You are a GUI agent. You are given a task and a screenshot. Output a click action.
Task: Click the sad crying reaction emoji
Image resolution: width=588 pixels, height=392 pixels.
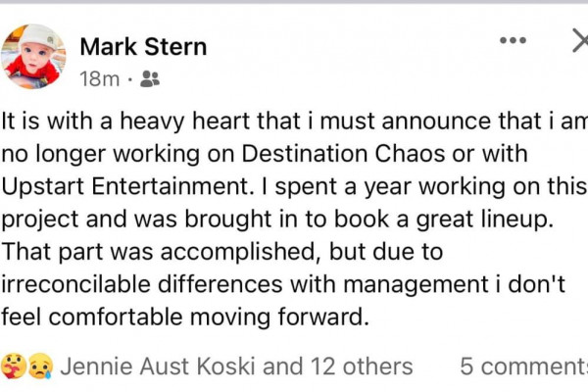(x=39, y=367)
